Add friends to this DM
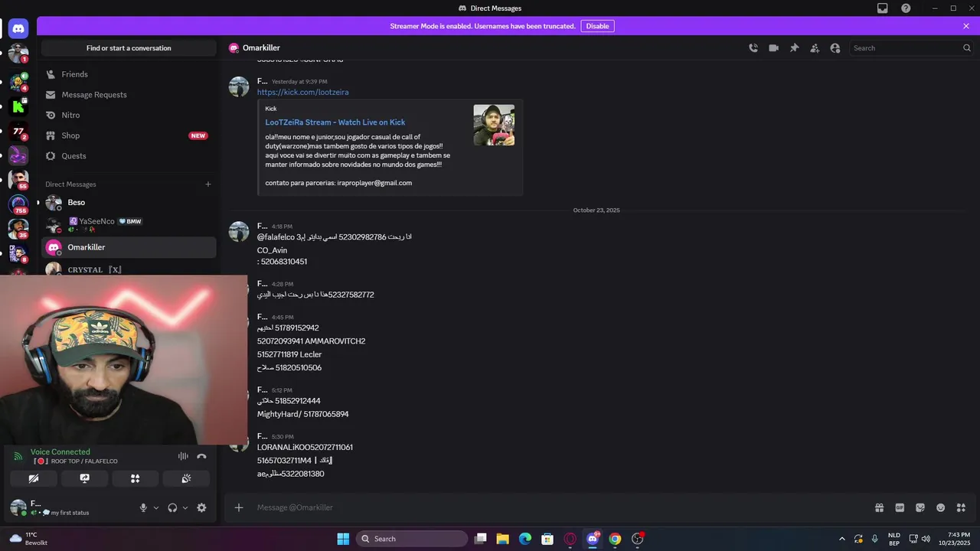 tap(815, 47)
